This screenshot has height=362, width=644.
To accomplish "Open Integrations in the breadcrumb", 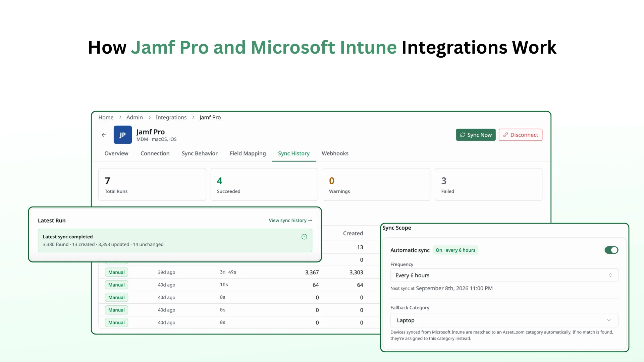I will pos(171,117).
